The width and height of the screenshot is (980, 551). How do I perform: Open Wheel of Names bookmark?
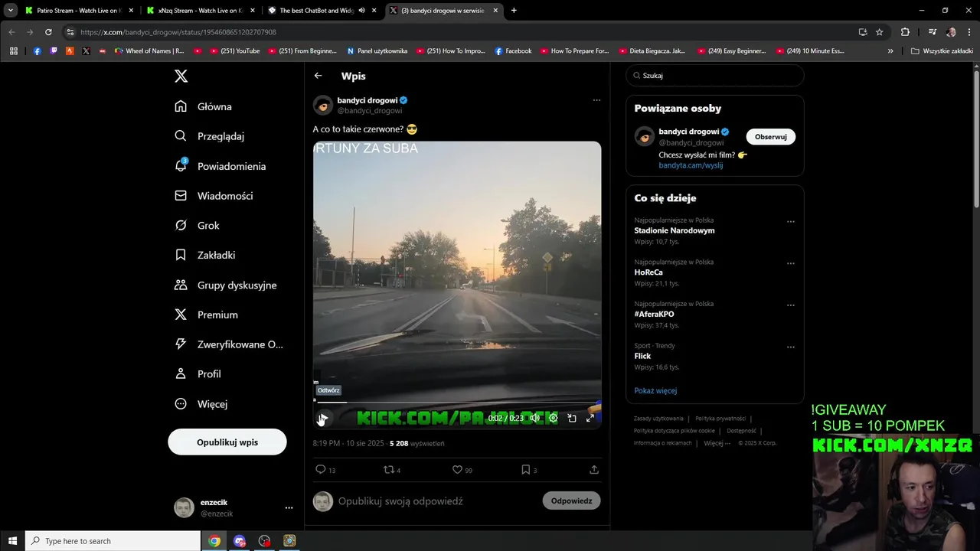pyautogui.click(x=149, y=51)
